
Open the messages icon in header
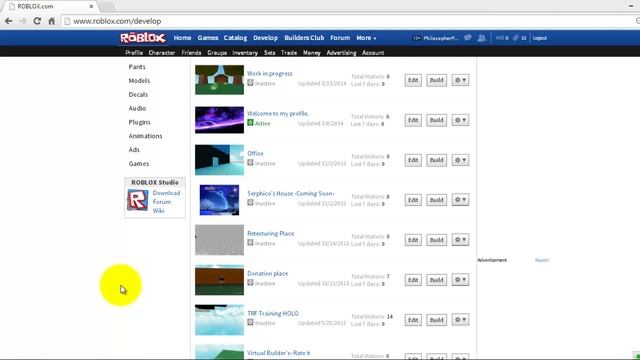point(468,38)
